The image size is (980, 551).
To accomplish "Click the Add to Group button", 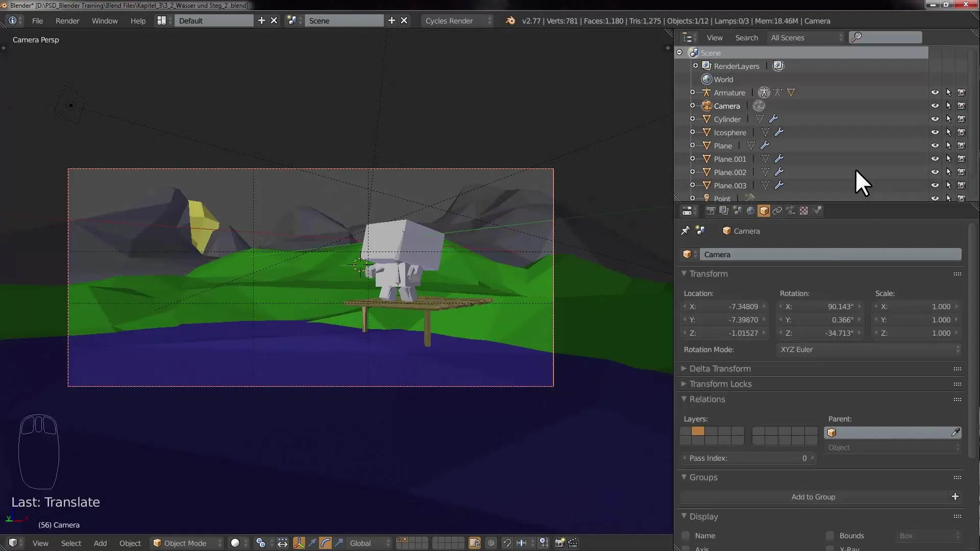I will tap(813, 497).
